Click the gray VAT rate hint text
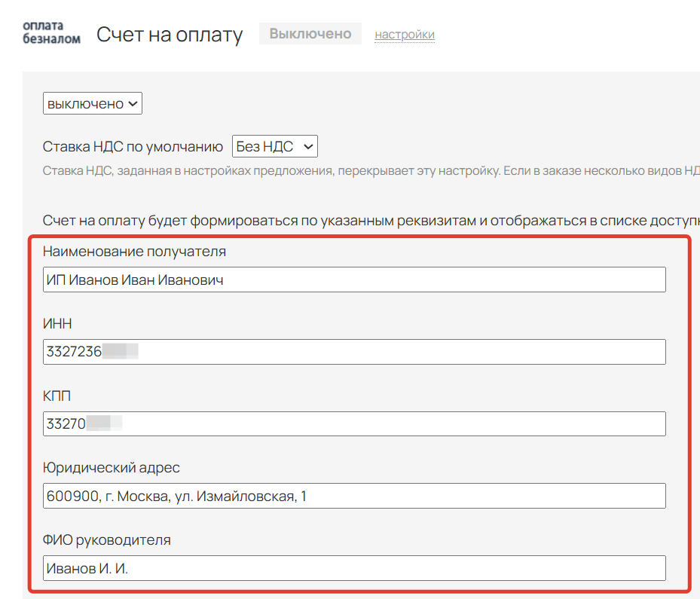 click(371, 171)
